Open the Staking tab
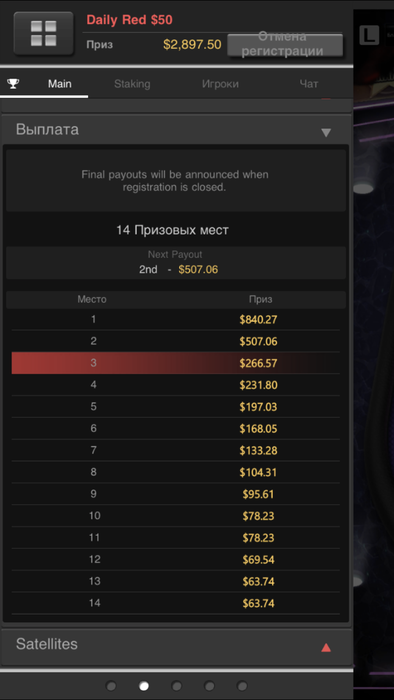 pos(132,84)
